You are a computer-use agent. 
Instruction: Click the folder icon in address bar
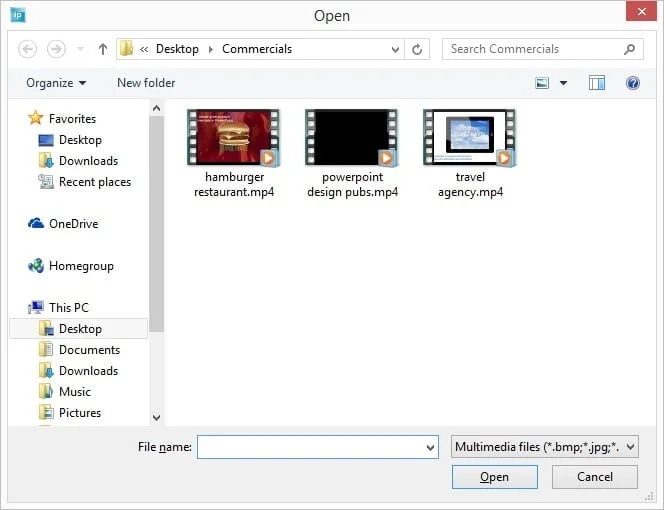tap(126, 49)
